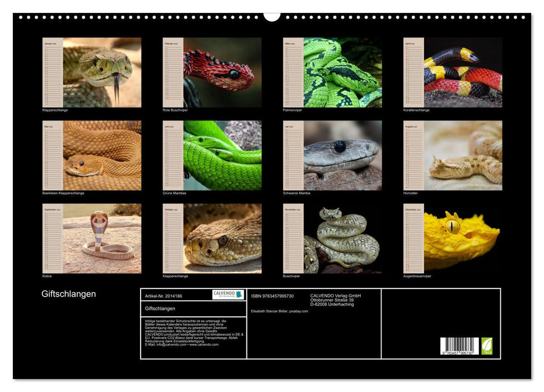Click the large Giftschlangen title text

[x=68, y=294]
